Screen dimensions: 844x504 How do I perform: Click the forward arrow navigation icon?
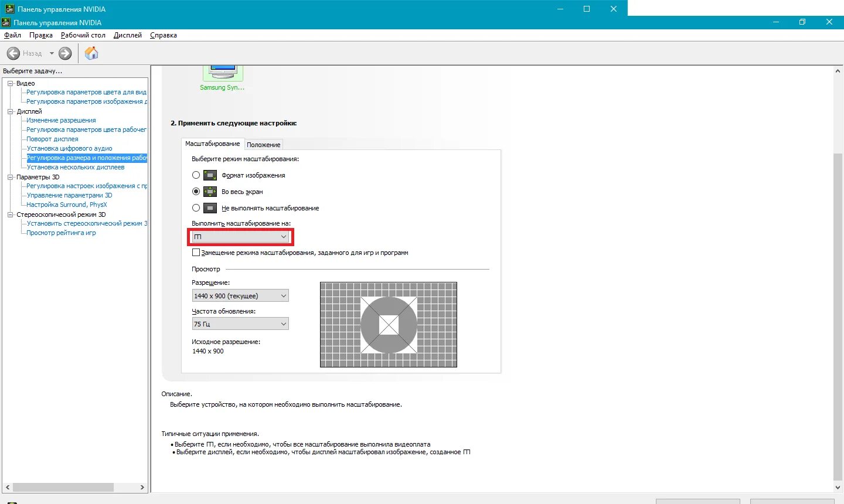pos(65,53)
